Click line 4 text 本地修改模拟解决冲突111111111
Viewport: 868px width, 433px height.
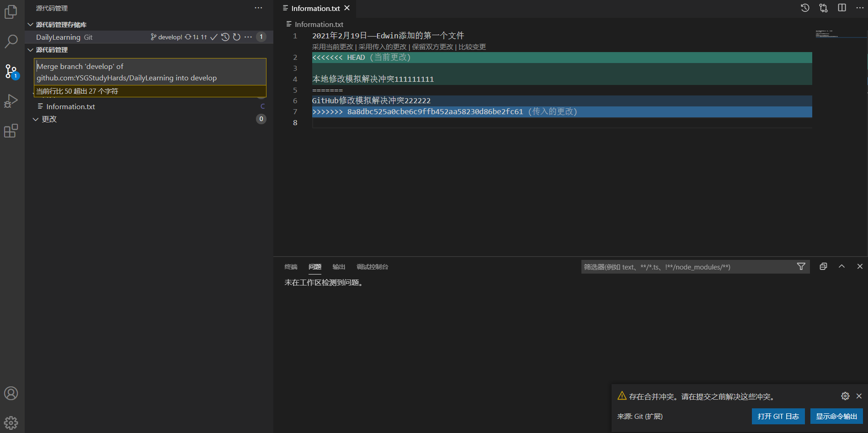click(373, 79)
